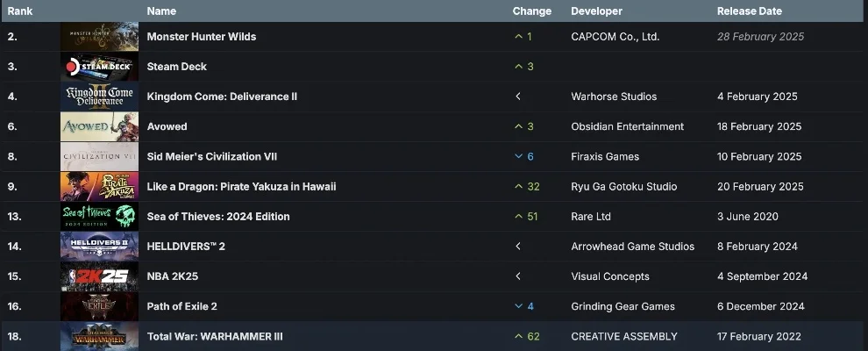Screen dimensions: 868x351
Task: Click the Kingdom Come: Deliverance II thumbnail
Action: click(x=99, y=97)
